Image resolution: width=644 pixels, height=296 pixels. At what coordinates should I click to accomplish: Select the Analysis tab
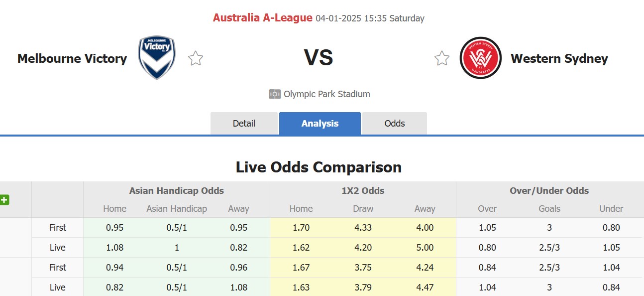tap(320, 123)
